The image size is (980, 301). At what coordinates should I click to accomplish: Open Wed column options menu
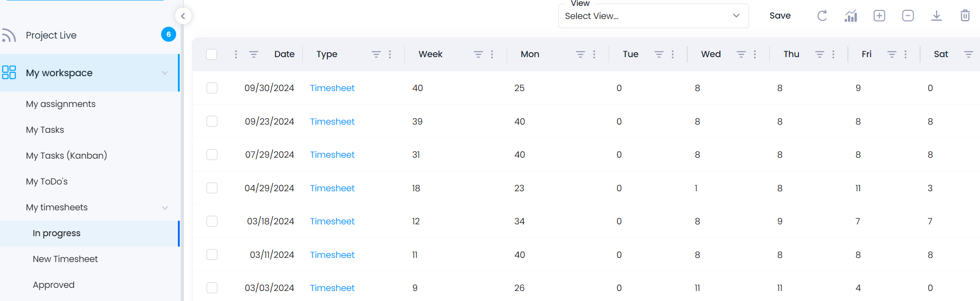pos(755,54)
